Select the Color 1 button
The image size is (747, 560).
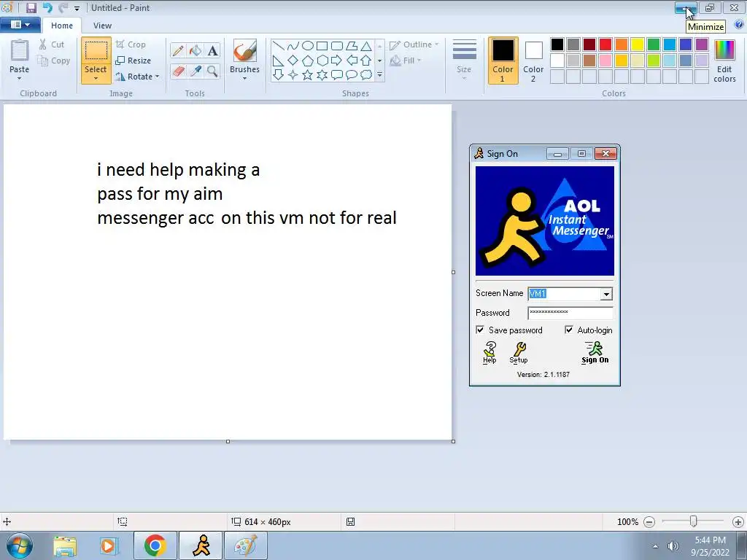click(x=503, y=61)
